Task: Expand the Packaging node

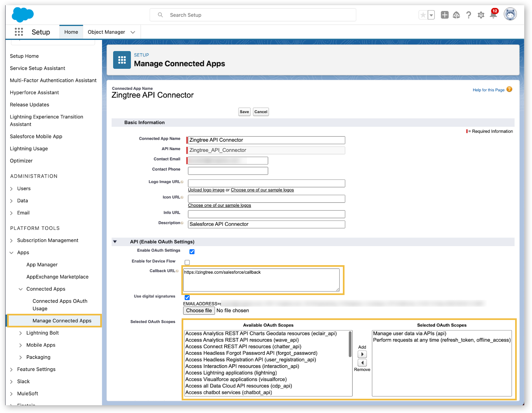Action: [x=20, y=357]
